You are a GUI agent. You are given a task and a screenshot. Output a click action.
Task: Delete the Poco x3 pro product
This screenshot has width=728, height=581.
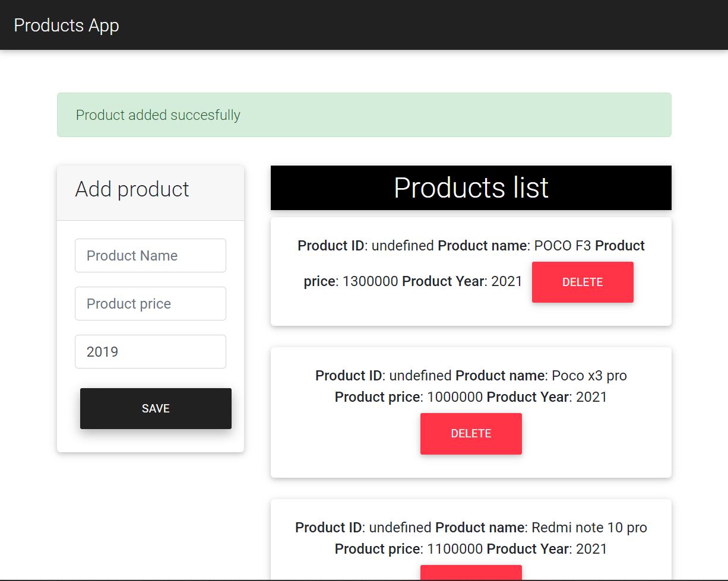click(x=470, y=434)
